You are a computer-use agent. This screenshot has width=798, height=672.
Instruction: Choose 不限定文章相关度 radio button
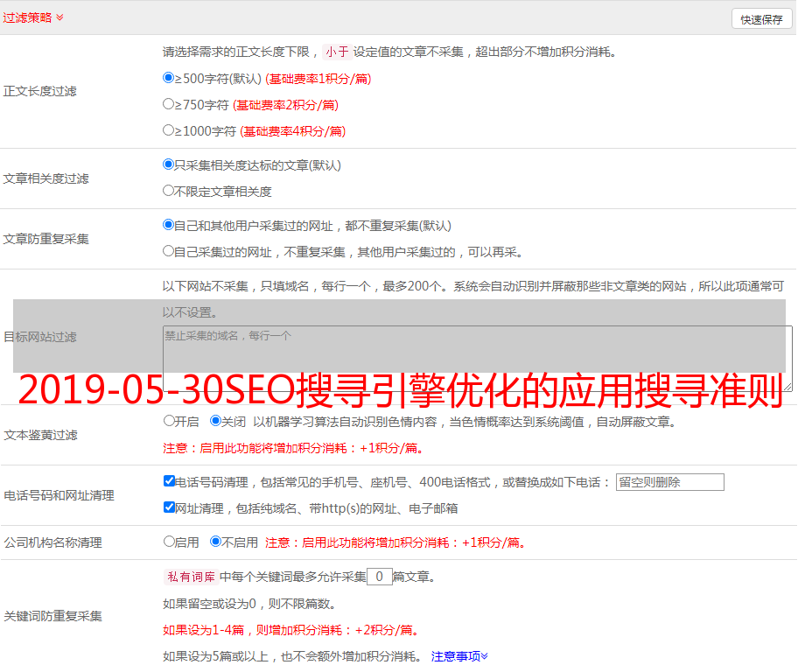(x=169, y=191)
